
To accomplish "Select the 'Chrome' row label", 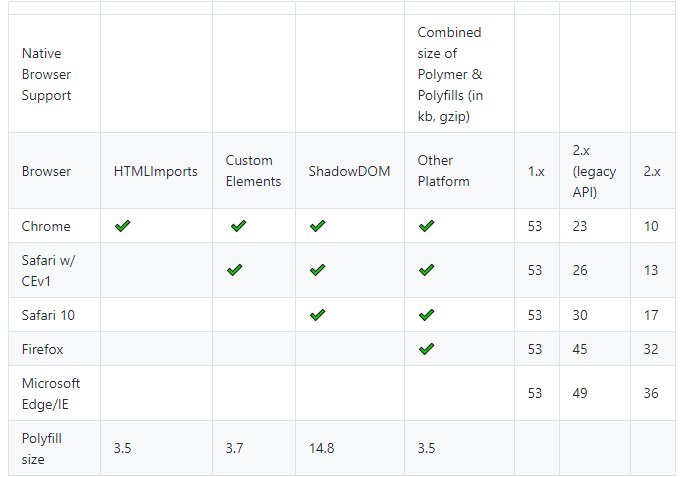I will click(x=46, y=226).
